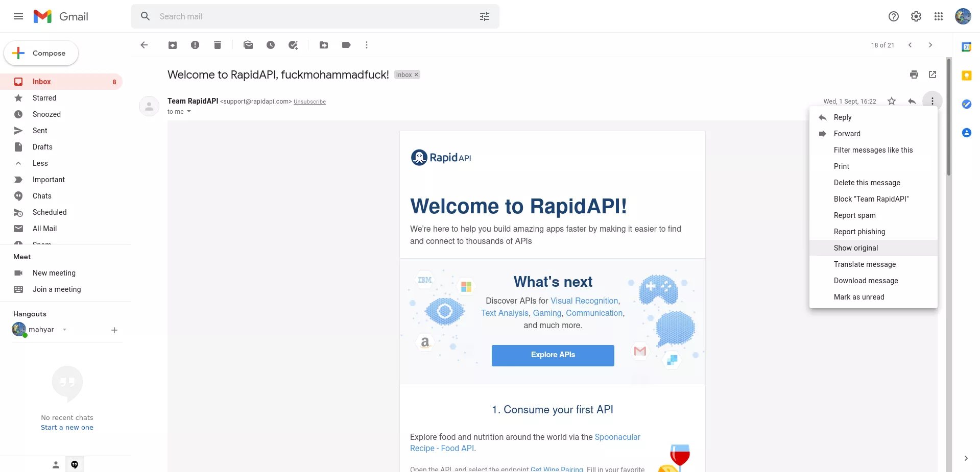Open the Starred folder
This screenshot has height=472, width=980.
click(x=61, y=98)
